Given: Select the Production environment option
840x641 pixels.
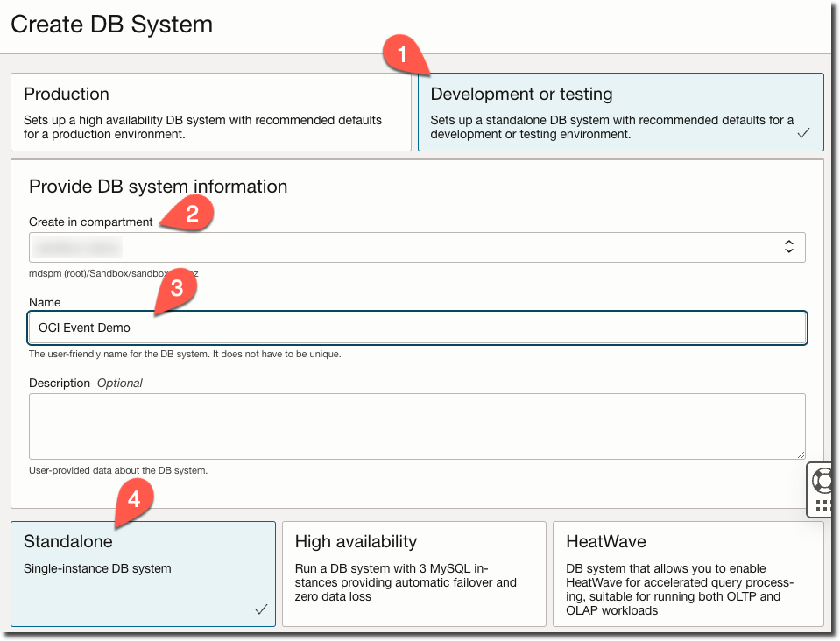Looking at the screenshot, I should point(211,110).
